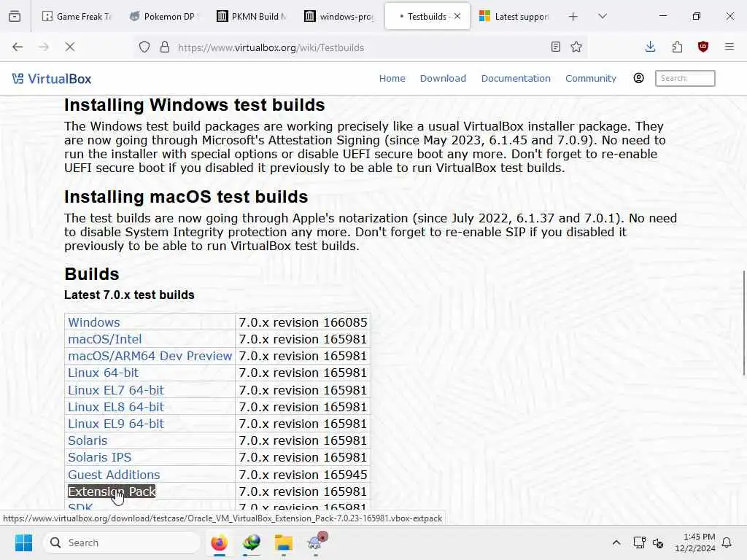Image resolution: width=747 pixels, height=560 pixels.
Task: Go back with the browser back arrow
Action: coord(18,47)
